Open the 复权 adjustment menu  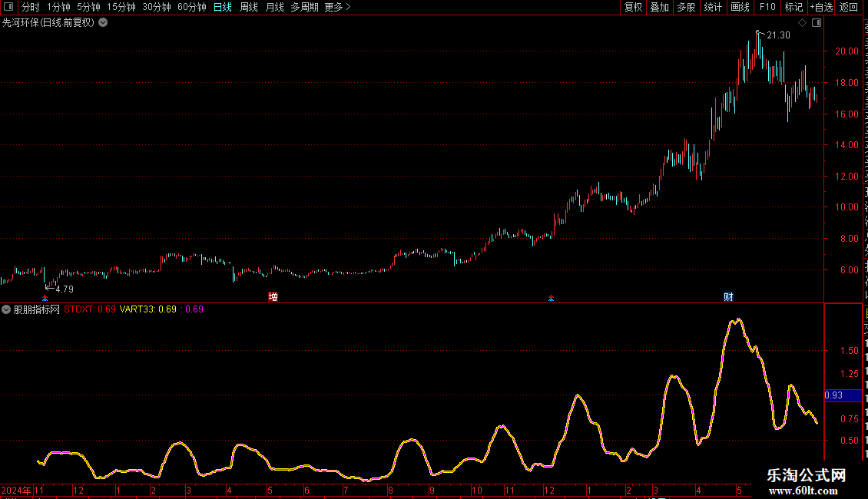[x=633, y=7]
